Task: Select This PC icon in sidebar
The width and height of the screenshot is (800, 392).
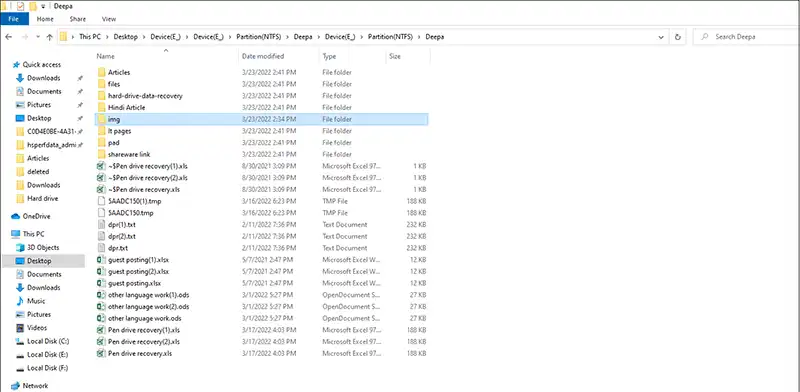Action: pos(15,234)
